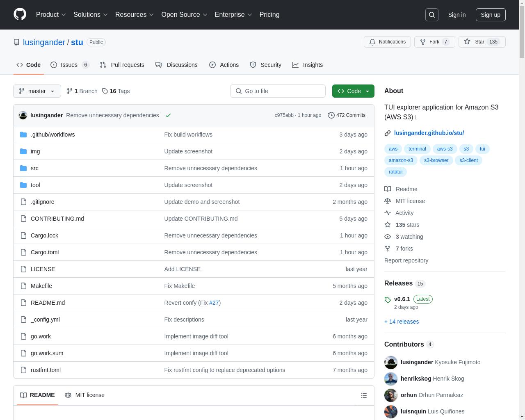The height and width of the screenshot is (420, 525).
Task: Expand the Solutions menu
Action: click(91, 14)
